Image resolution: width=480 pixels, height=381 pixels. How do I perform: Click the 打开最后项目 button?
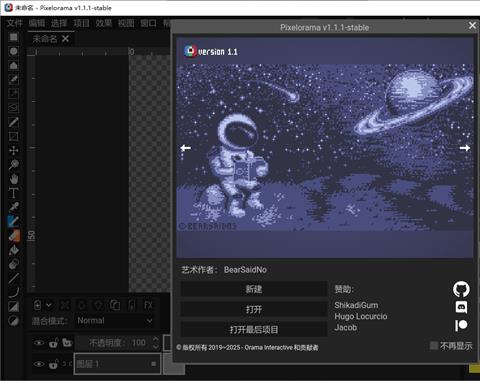(x=254, y=330)
